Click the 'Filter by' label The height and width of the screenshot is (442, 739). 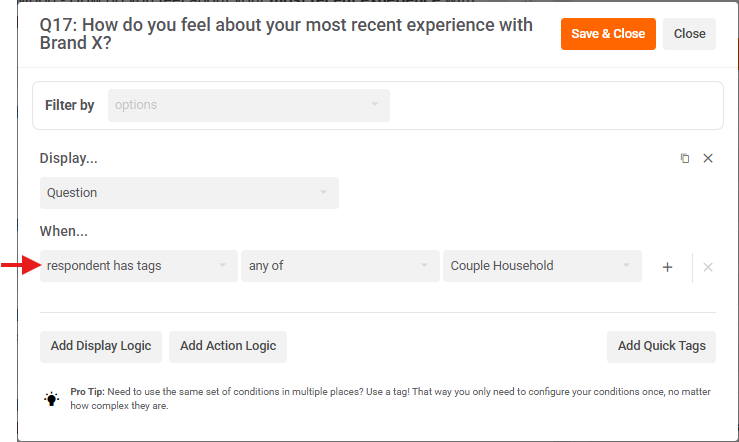pyautogui.click(x=70, y=105)
